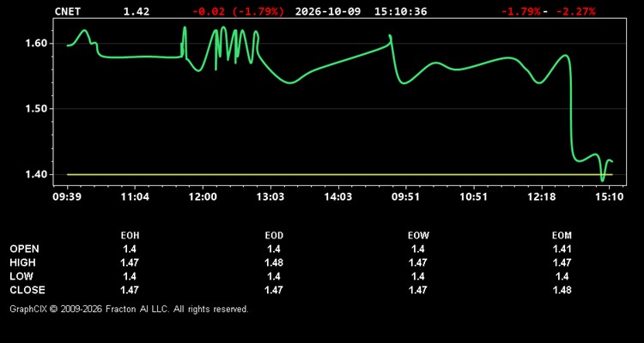Click the EOD column header
This screenshot has width=644, height=343.
click(274, 236)
